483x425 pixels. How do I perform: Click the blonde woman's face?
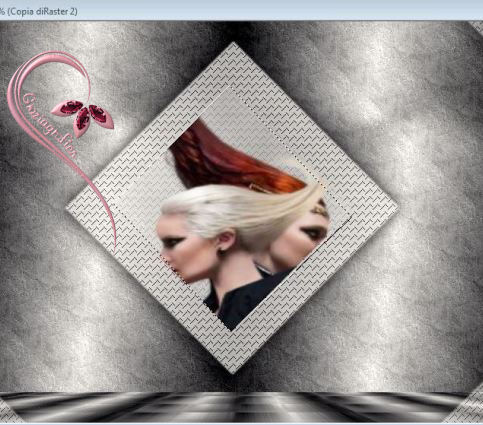[x=177, y=247]
